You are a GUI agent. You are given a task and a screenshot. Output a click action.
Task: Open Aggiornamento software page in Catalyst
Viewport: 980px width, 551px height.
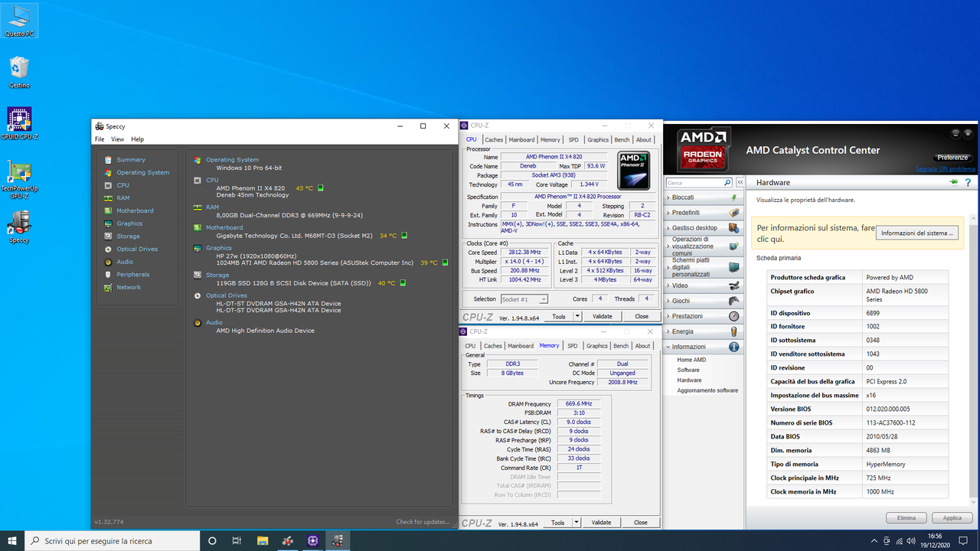(x=707, y=390)
